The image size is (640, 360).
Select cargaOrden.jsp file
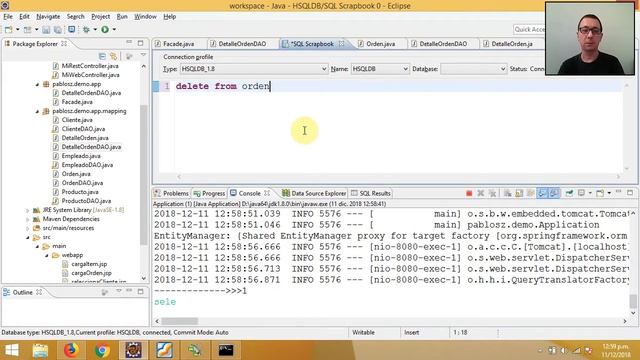(x=91, y=273)
